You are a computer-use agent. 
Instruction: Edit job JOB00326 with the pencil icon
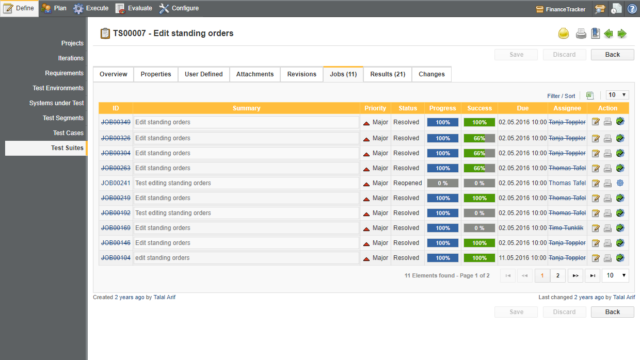click(x=596, y=138)
